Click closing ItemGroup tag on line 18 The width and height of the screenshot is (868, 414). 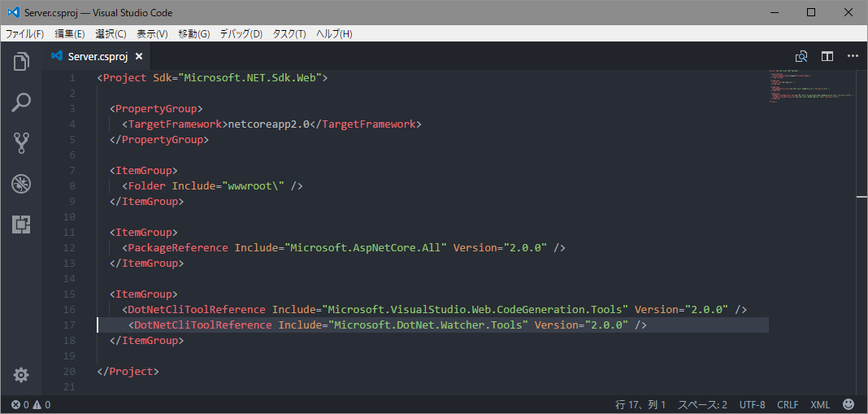146,340
